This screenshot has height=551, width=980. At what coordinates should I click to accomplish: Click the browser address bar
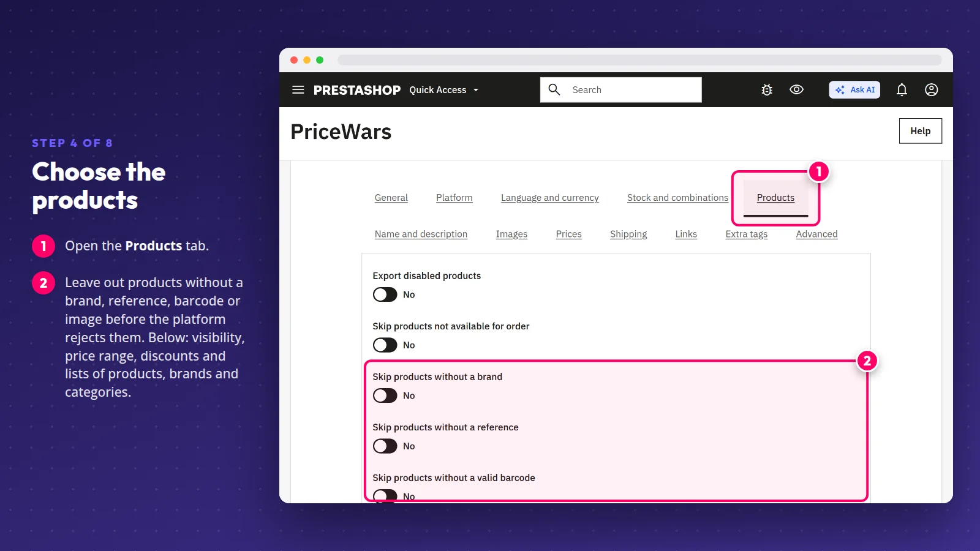tap(639, 60)
